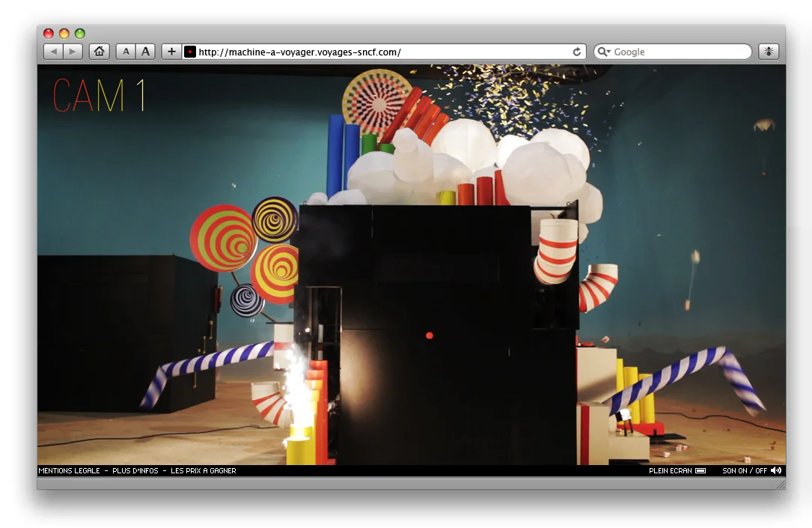Decrease text size with small A

(126, 52)
